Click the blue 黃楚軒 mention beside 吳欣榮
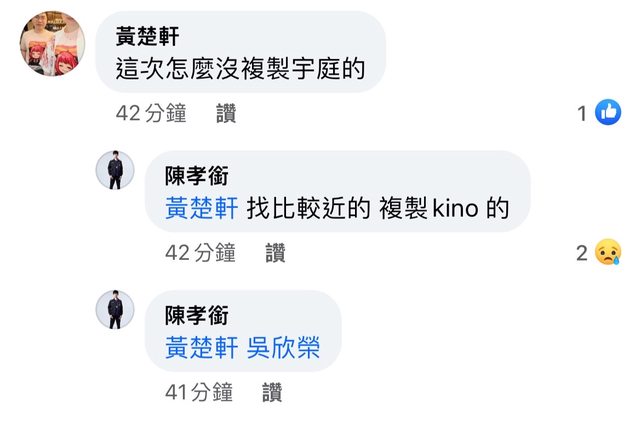641x428 pixels. click(x=202, y=348)
